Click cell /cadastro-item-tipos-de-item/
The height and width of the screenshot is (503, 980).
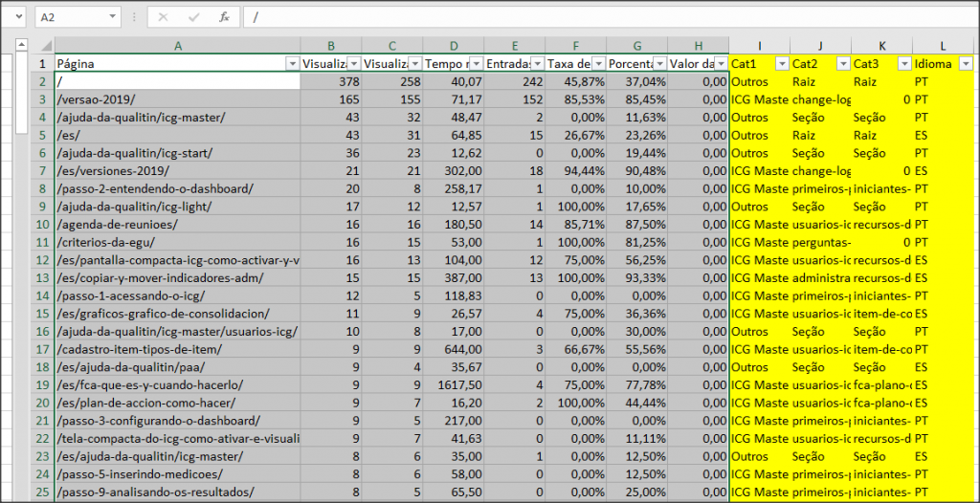click(x=177, y=349)
